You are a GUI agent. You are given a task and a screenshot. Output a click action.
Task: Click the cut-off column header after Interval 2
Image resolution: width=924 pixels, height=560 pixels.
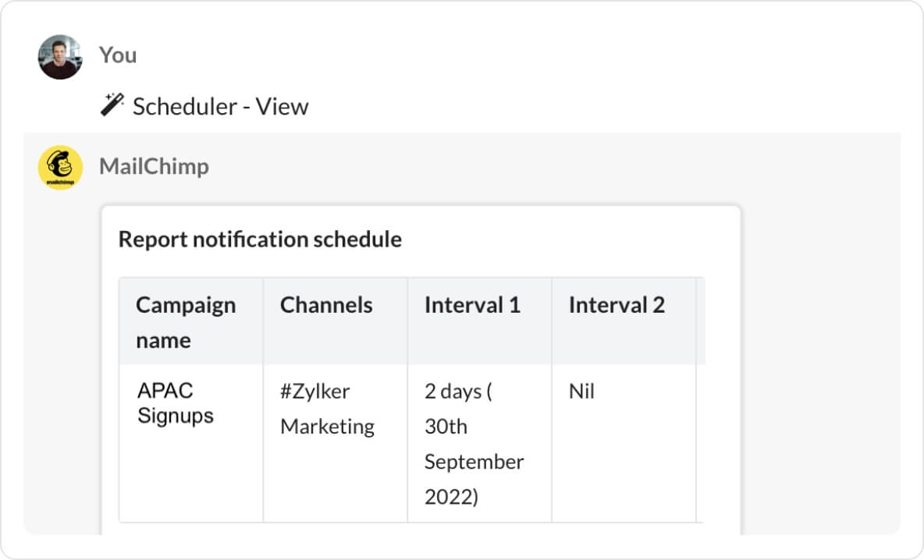(700, 321)
